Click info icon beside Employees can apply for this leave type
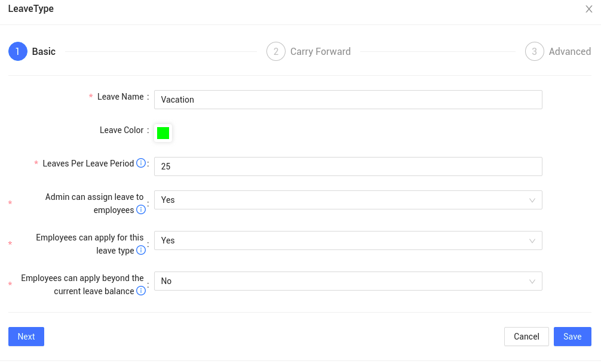 pos(141,250)
